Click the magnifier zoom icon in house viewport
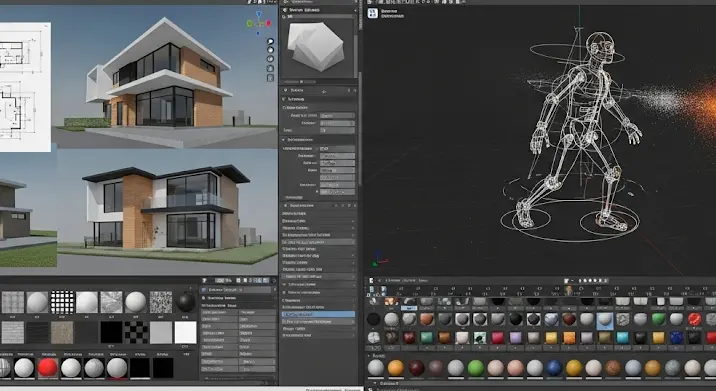Image resolution: width=716 pixels, height=391 pixels. coord(270,42)
